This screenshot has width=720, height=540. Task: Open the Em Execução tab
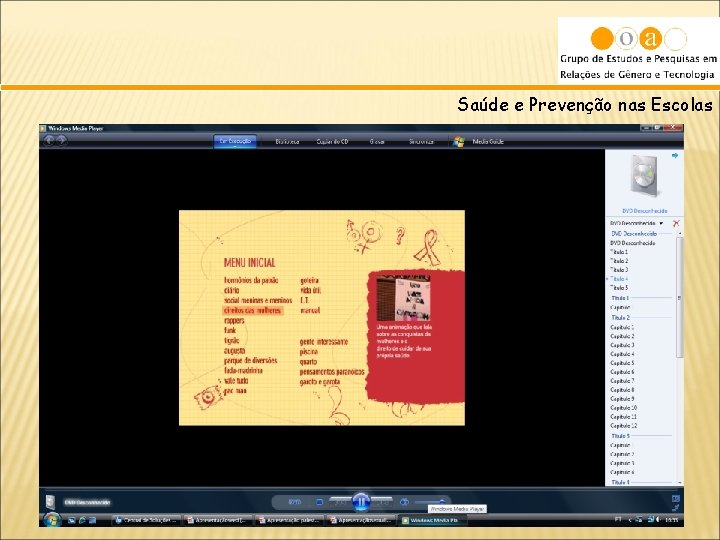(235, 141)
